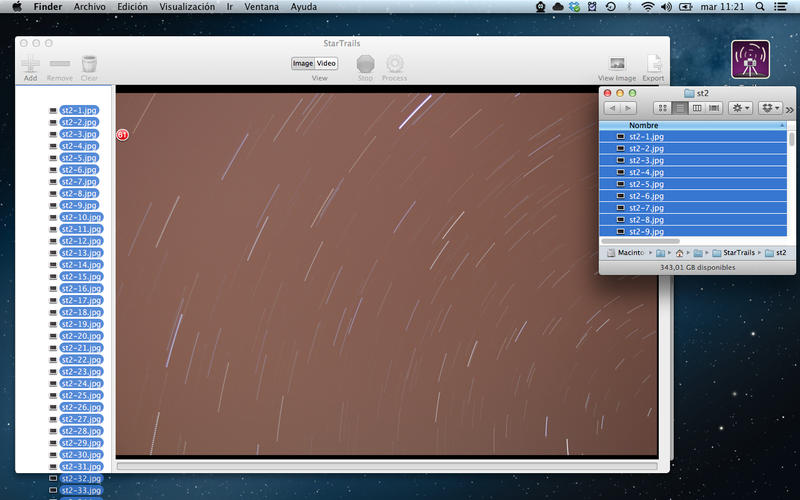The width and height of the screenshot is (800, 500).
Task: Select icon view in Finder window
Action: click(x=662, y=108)
